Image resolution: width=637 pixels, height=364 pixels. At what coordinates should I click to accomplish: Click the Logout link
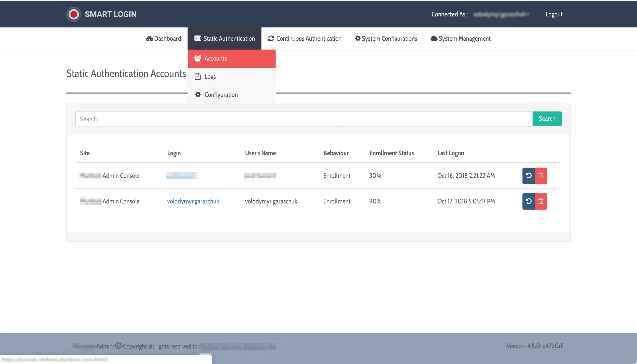(x=554, y=14)
